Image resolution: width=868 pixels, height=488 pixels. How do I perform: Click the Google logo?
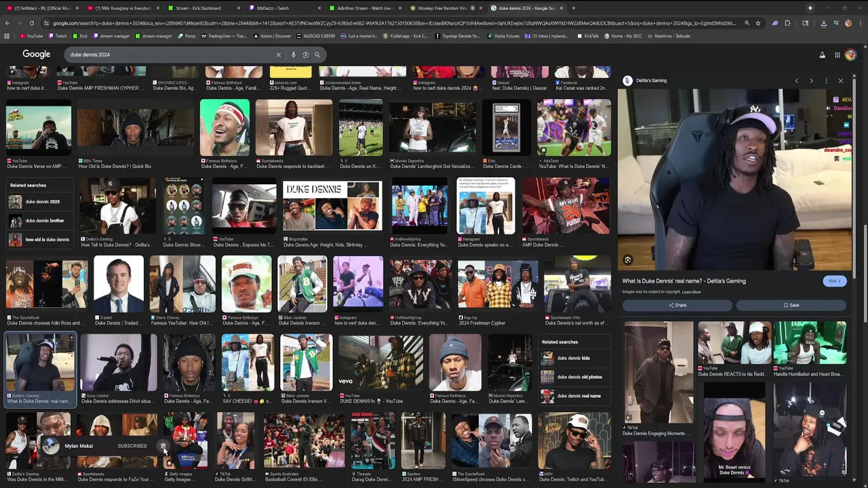point(37,54)
